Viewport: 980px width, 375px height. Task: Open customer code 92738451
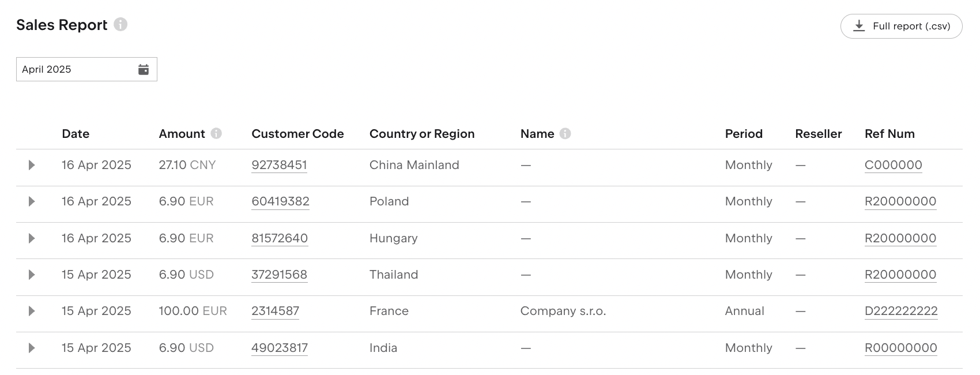tap(279, 165)
